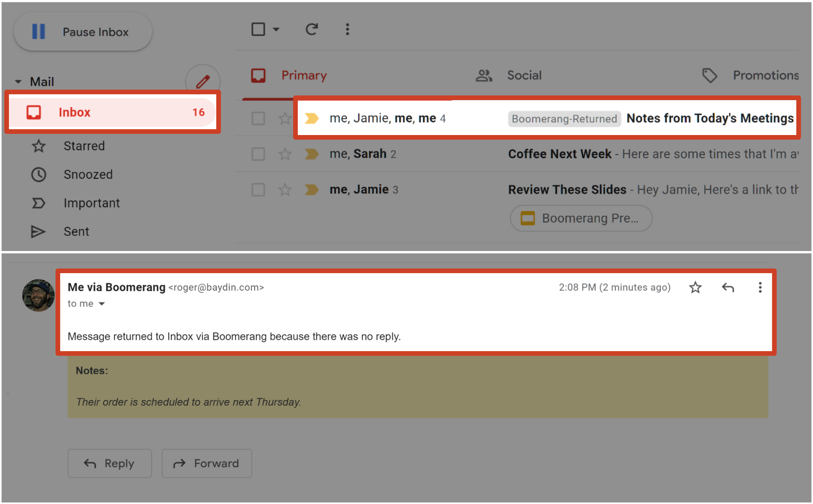Click the Boomerang-Returned label
813x504 pixels.
(x=564, y=119)
